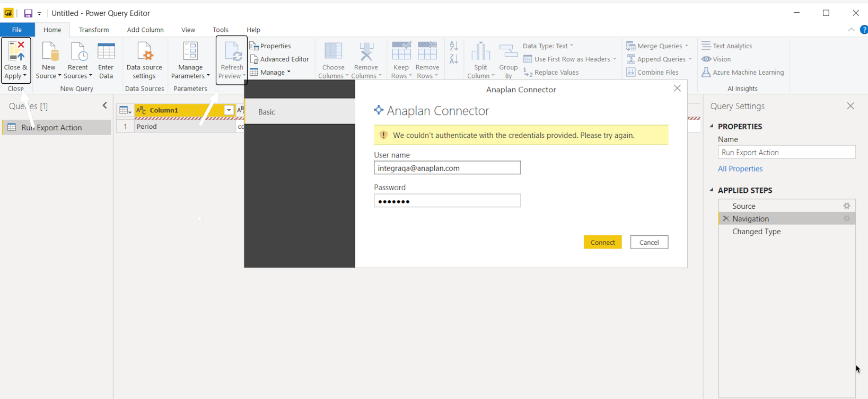Collapse the PROPERTIES section
The height and width of the screenshot is (399, 868).
click(712, 126)
